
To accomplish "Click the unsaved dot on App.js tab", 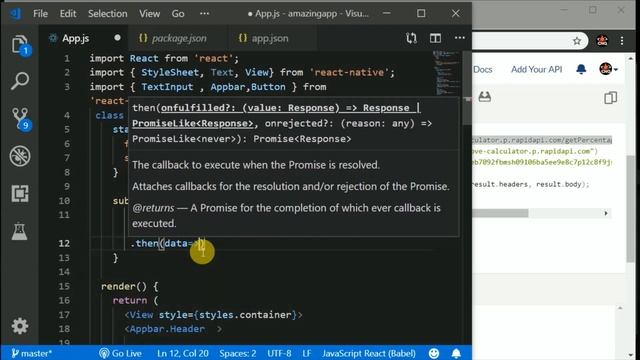I will click(x=118, y=38).
